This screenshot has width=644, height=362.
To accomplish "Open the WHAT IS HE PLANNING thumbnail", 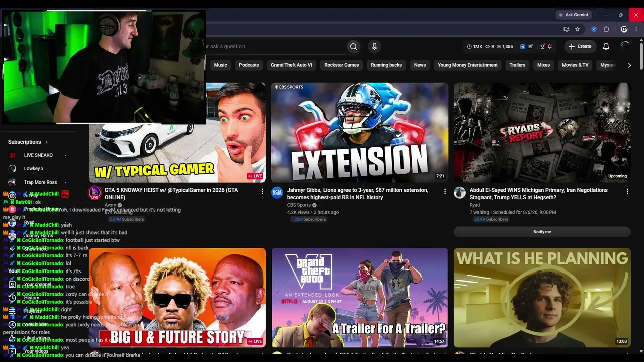I will [542, 298].
